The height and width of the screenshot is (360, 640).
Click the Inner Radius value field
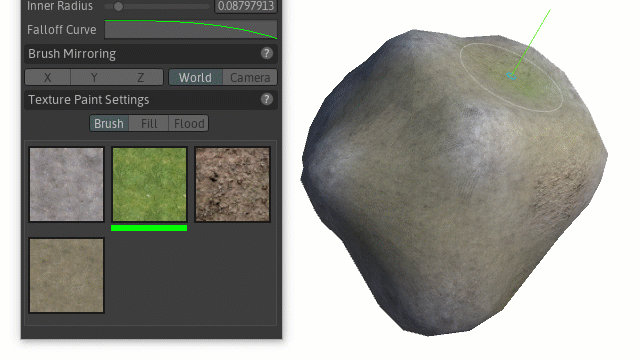(246, 7)
